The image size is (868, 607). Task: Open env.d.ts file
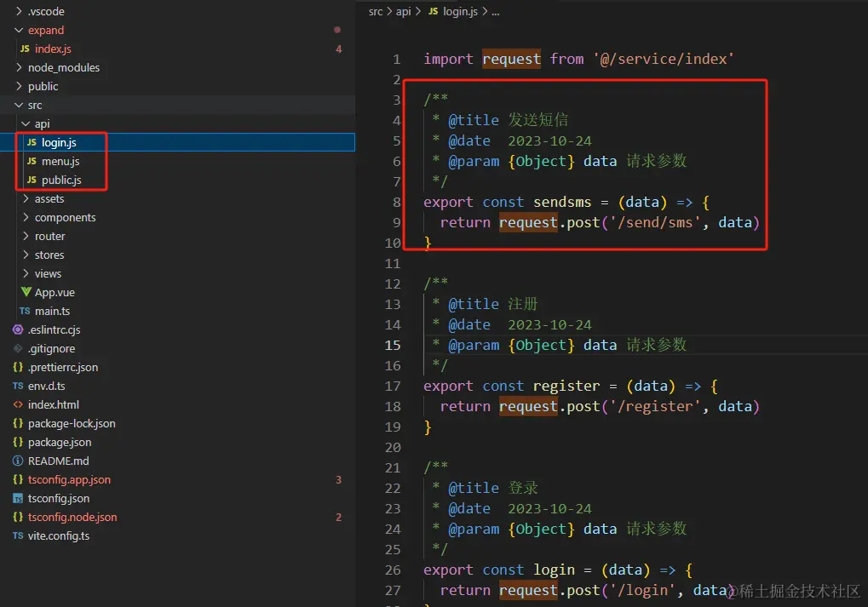pos(47,386)
